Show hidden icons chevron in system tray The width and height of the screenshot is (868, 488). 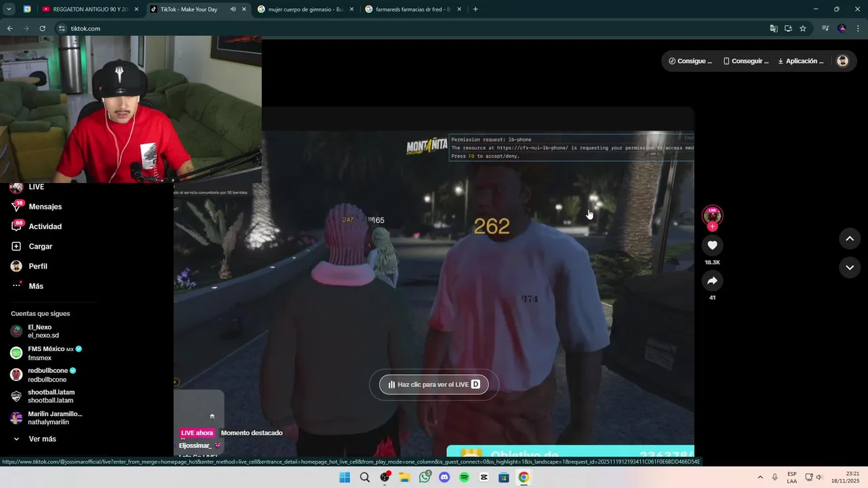pos(759,477)
